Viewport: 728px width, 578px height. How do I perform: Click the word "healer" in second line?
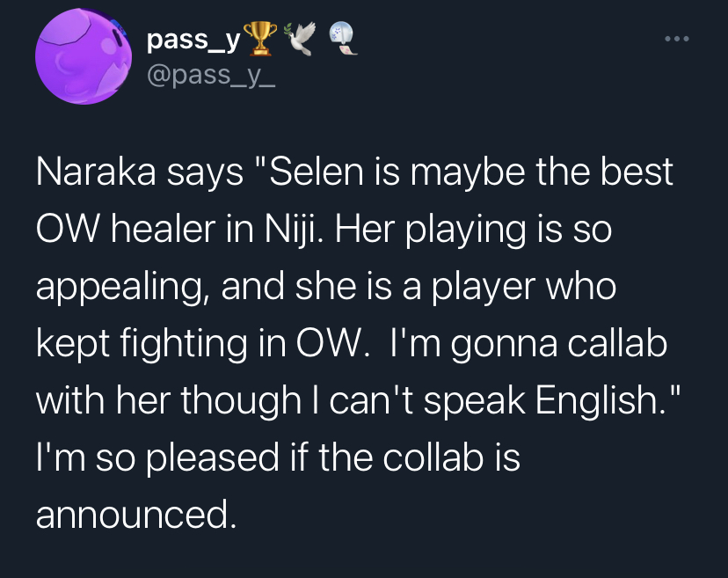pyautogui.click(x=163, y=229)
